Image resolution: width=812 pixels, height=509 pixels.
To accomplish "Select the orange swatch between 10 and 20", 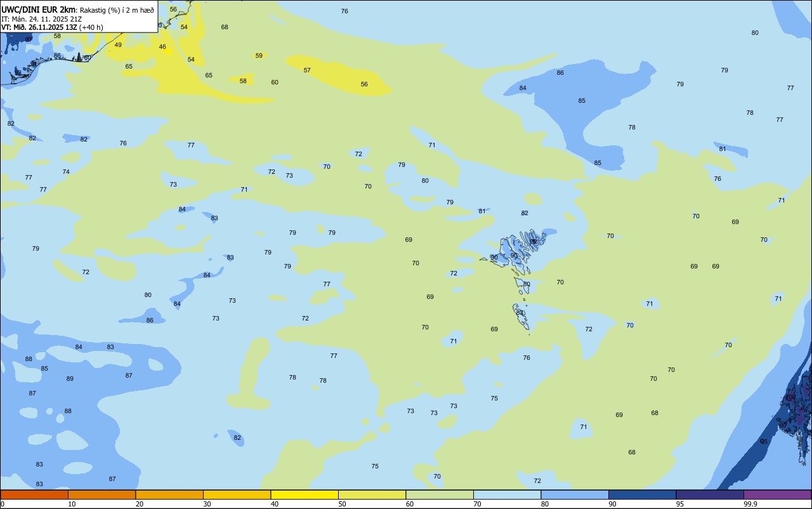I will [x=101, y=494].
